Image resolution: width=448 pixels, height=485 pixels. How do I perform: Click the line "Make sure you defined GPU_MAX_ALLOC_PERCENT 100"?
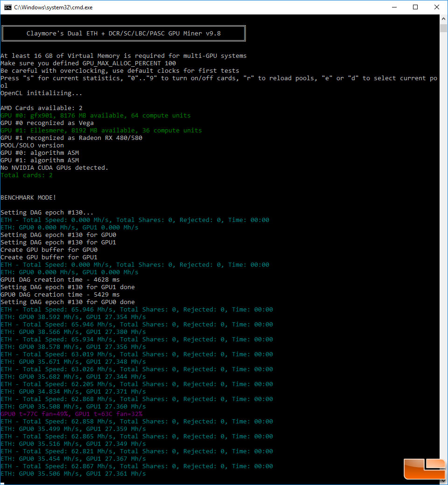click(x=88, y=63)
